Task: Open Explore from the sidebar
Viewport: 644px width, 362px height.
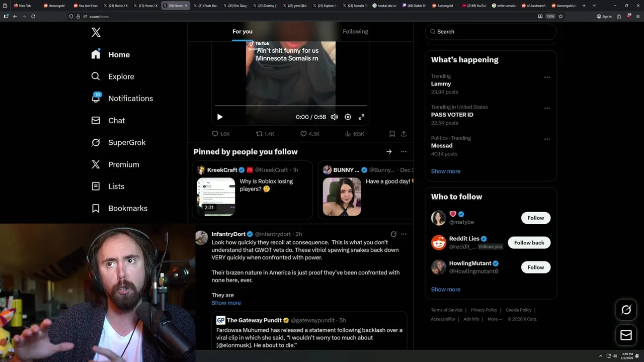Action: click(x=113, y=76)
